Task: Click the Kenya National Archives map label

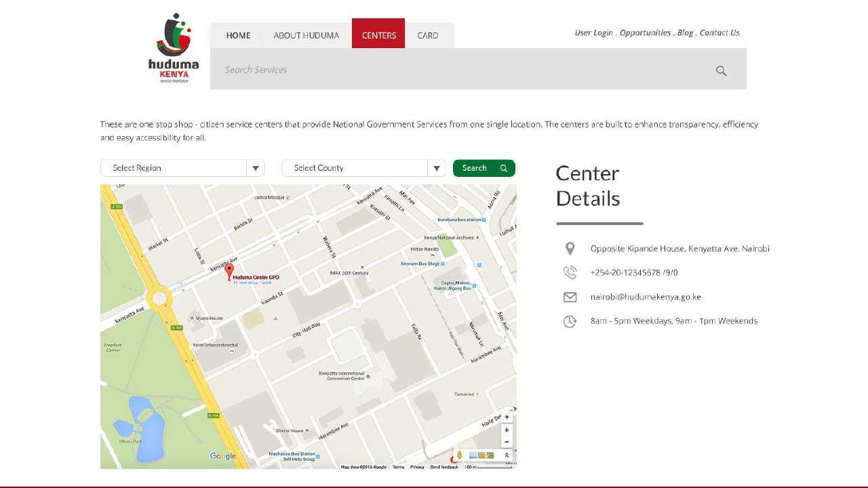Action: coord(449,238)
